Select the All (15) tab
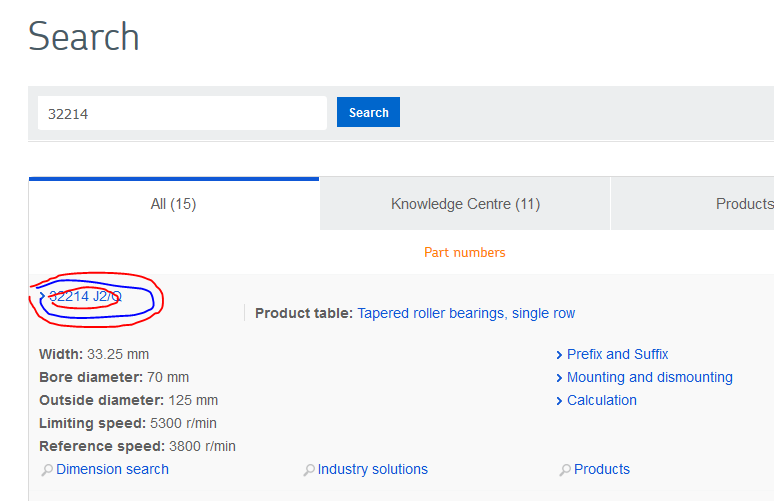 pyautogui.click(x=173, y=204)
